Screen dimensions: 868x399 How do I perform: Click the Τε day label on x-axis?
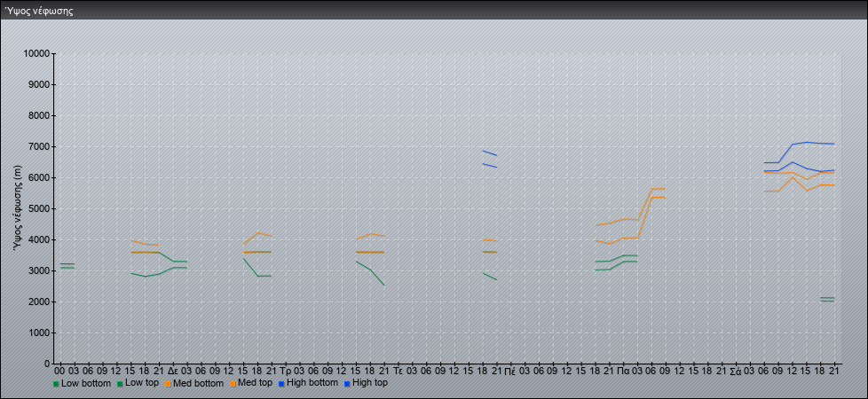click(x=398, y=371)
